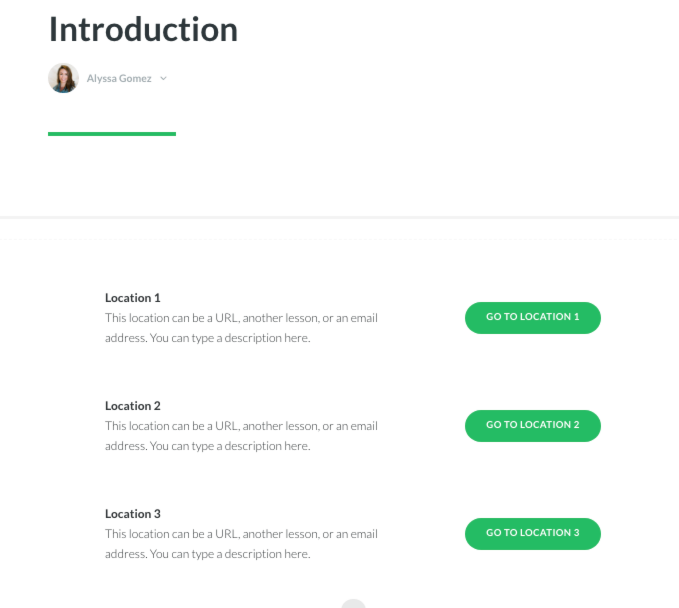The image size is (679, 608).
Task: Open the GO TO LOCATION 1 button
Action: pyautogui.click(x=533, y=318)
